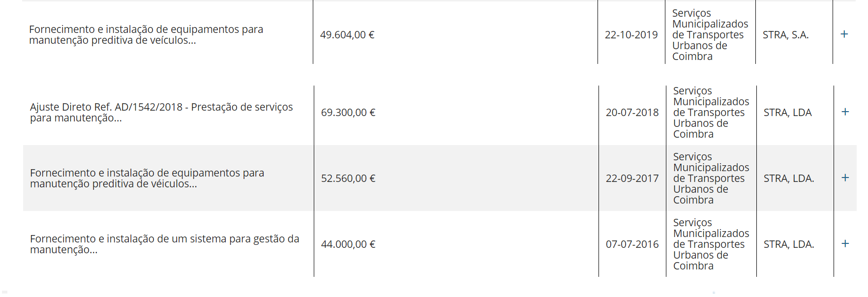The height and width of the screenshot is (297, 868).
Task: Open 'Ajuste Direto Ref. AD/1542/2018' contract description
Action: pos(161,113)
